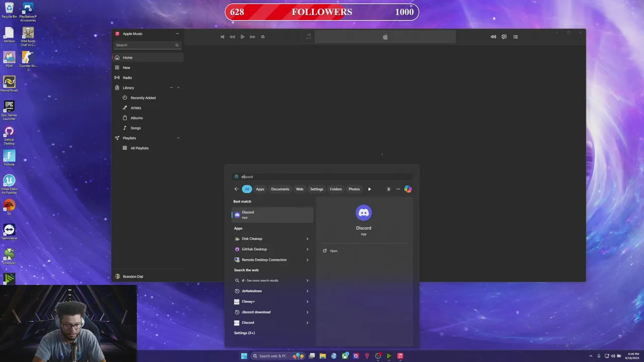This screenshot has height=362, width=644.
Task: Toggle repeat mode in Apple Music
Action: tap(263, 37)
